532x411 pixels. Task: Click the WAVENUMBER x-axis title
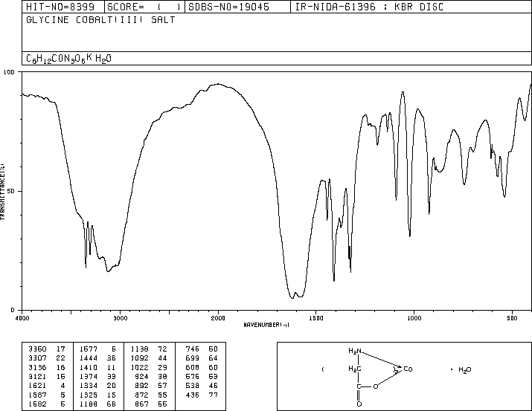pyautogui.click(x=266, y=325)
